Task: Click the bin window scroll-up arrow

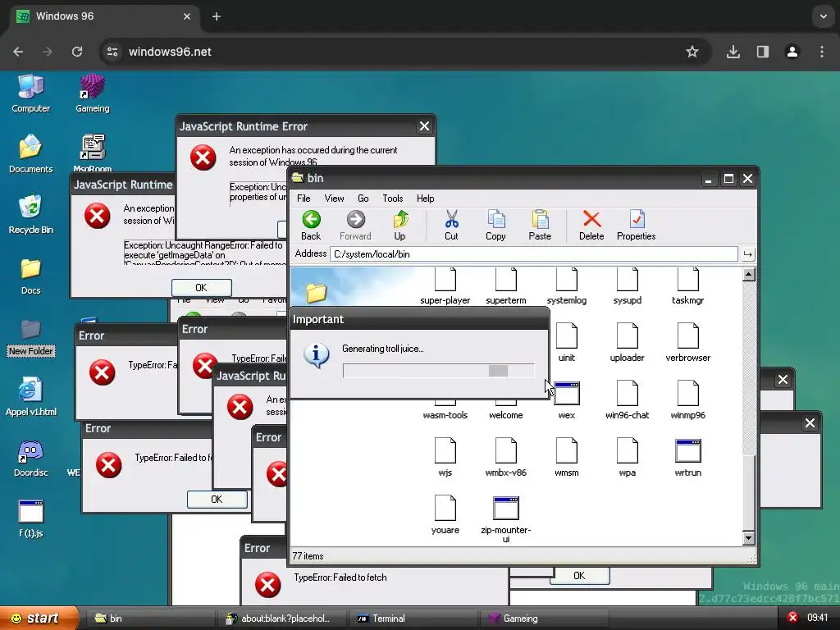Action: pyautogui.click(x=749, y=275)
